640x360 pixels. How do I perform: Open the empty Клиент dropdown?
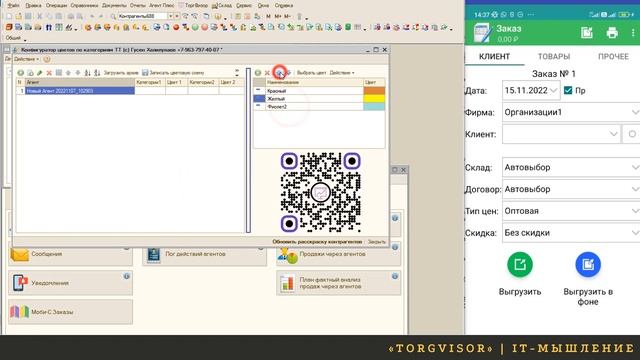[561, 134]
